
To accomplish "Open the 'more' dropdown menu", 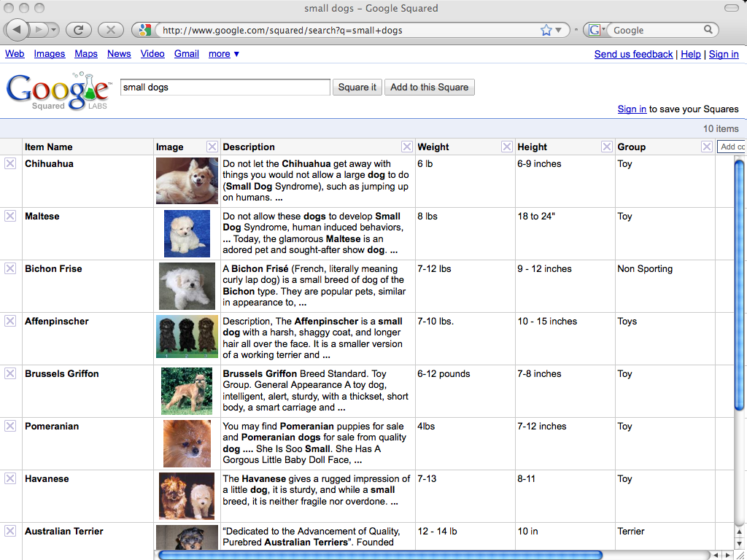I will point(224,54).
